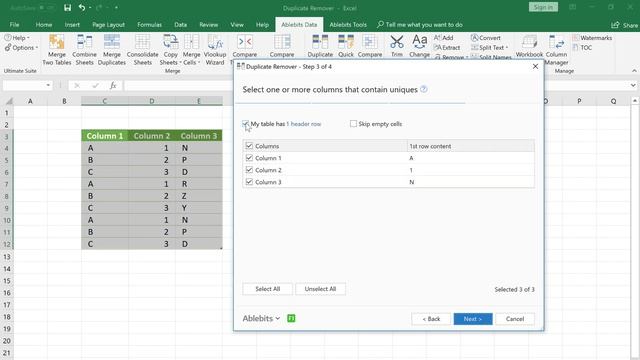Viewport: 640px width, 360px height.
Task: Click the '1 header row' link
Action: tap(304, 124)
